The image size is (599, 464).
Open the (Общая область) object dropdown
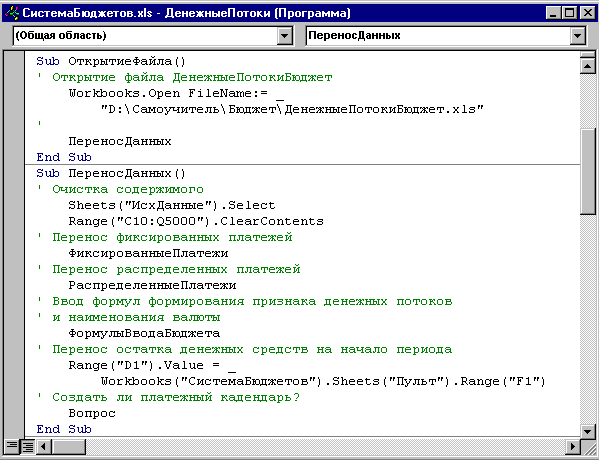285,36
